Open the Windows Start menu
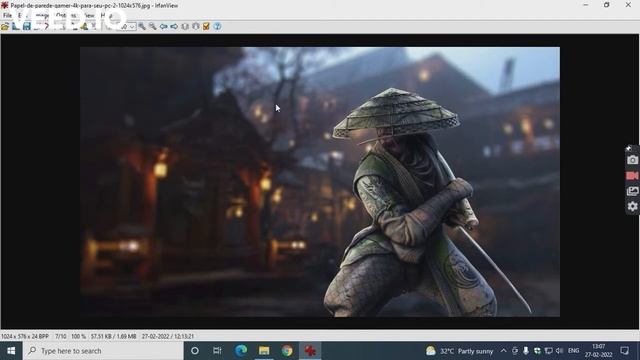Screen dimensions: 640x360 (x=11, y=351)
